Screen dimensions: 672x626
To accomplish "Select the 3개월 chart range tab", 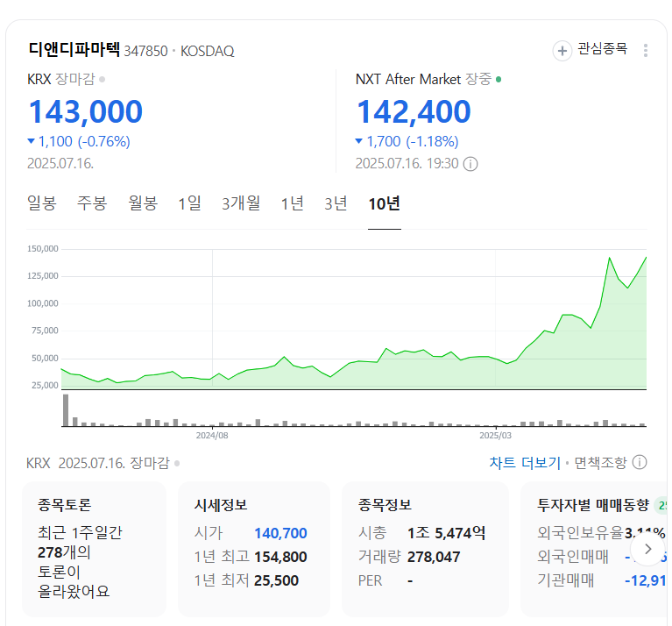I will [x=241, y=203].
